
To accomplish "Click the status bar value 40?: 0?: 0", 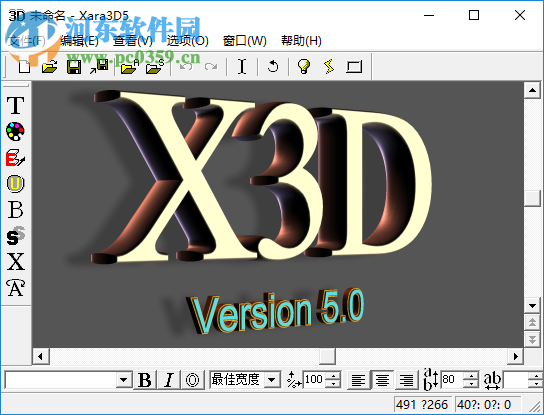I will coord(484,405).
